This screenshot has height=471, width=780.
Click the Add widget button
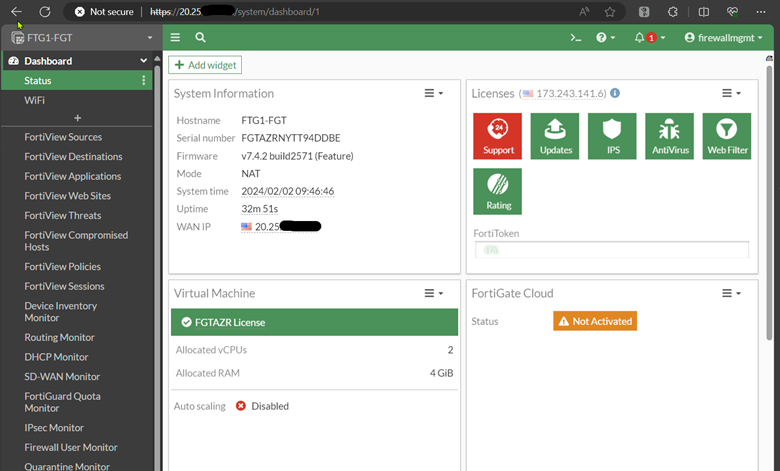click(x=205, y=65)
